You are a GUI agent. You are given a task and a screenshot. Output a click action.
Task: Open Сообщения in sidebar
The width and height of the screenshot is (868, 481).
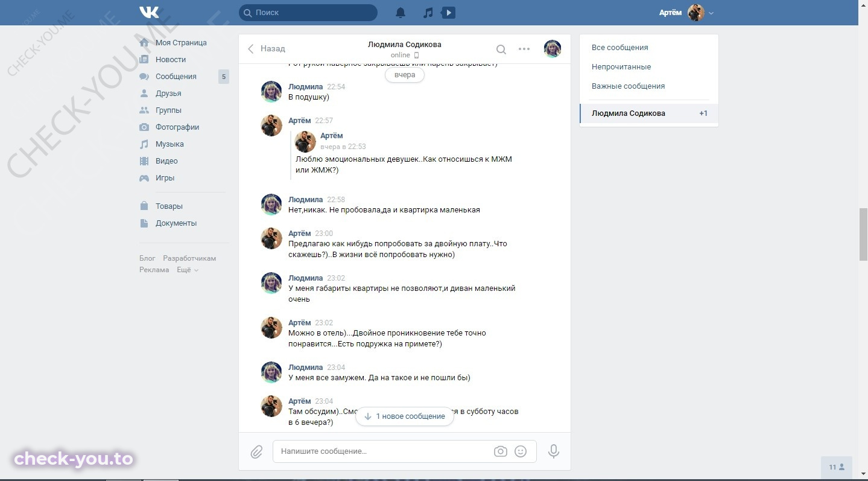176,77
